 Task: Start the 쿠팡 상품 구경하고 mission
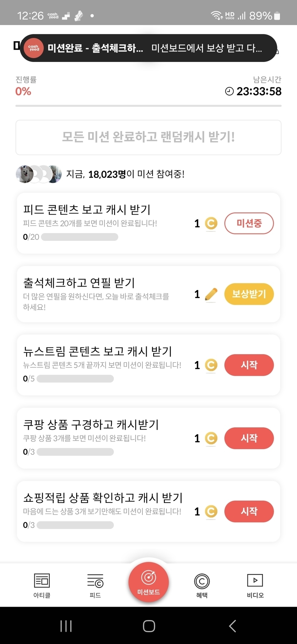tap(249, 438)
